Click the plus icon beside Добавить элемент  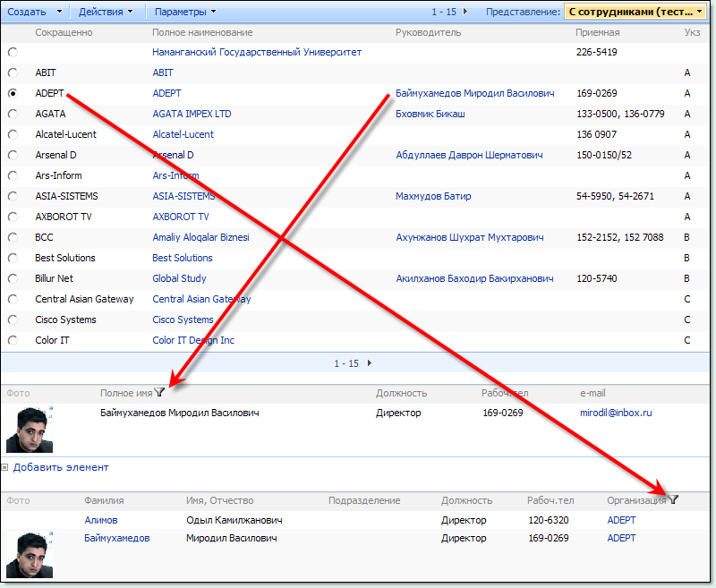[x=4, y=467]
